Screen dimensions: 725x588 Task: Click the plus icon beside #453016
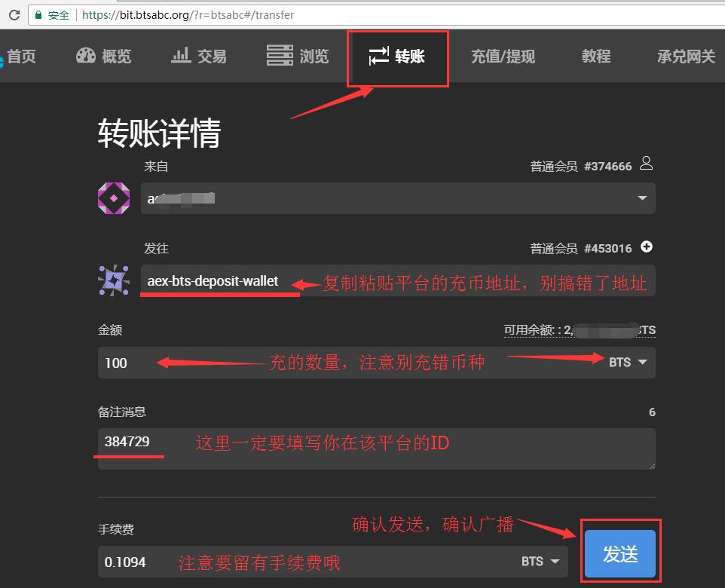click(x=646, y=247)
